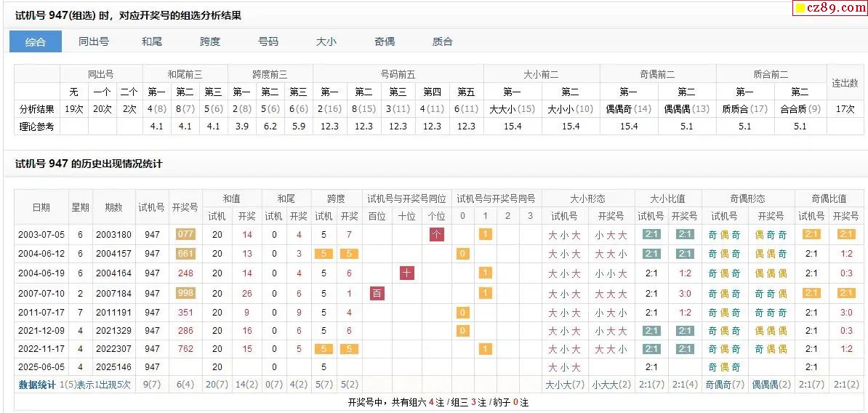Click orange 0 same-number badge for 2011191
The width and height of the screenshot is (868, 413).
(463, 313)
